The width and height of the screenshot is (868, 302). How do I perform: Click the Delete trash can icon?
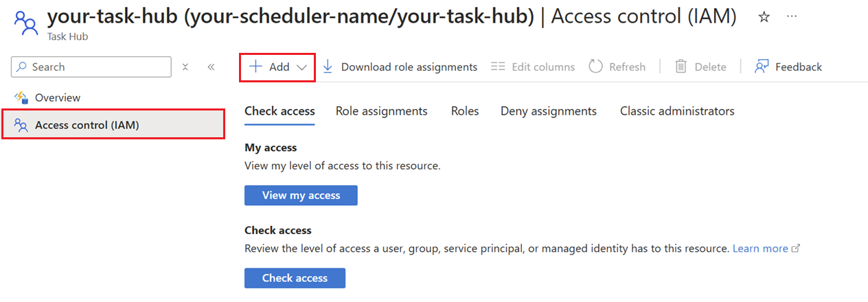pos(681,67)
